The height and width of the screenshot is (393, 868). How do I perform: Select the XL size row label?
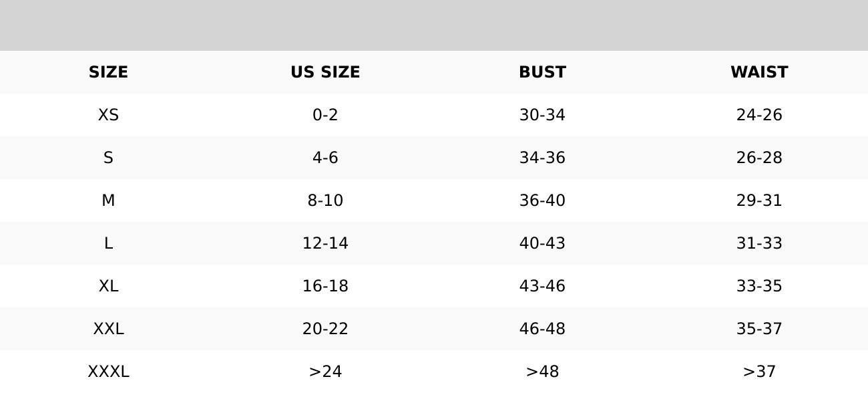[108, 286]
